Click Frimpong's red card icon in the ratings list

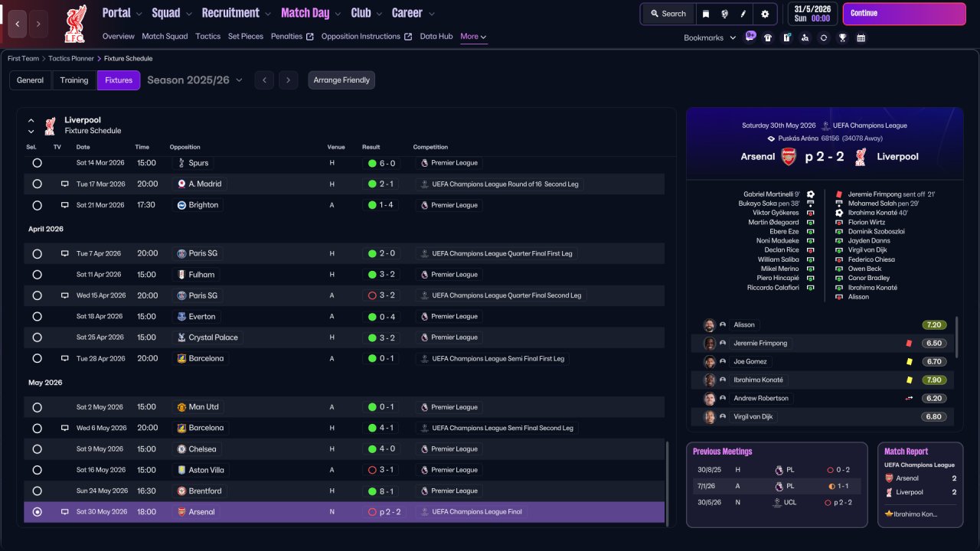coord(909,344)
